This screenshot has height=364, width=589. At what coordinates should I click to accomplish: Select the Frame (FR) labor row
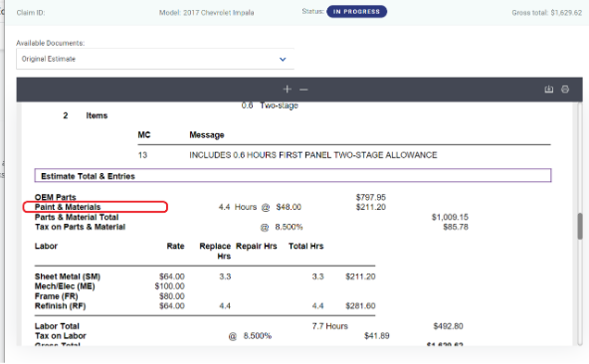(109, 296)
